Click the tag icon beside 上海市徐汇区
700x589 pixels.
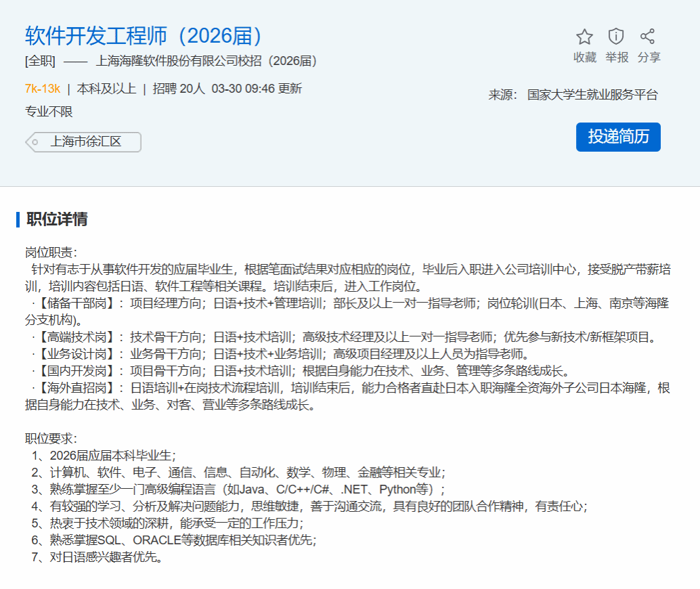pyautogui.click(x=34, y=142)
